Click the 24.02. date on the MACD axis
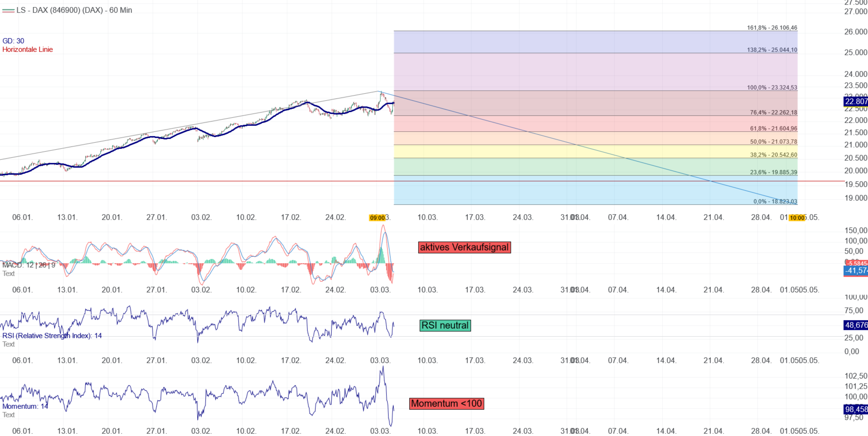The height and width of the screenshot is (436, 868). [x=336, y=290]
